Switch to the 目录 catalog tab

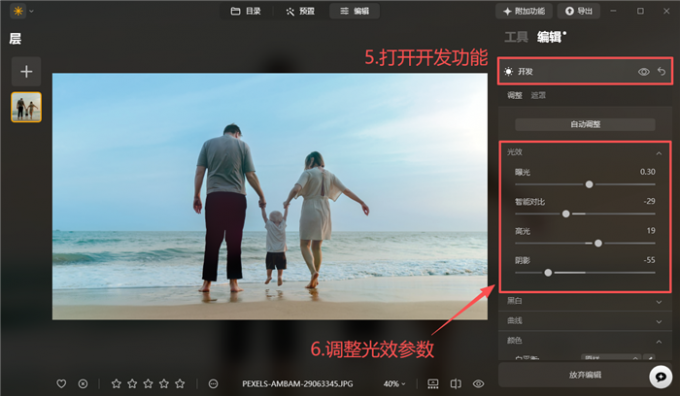click(x=246, y=11)
